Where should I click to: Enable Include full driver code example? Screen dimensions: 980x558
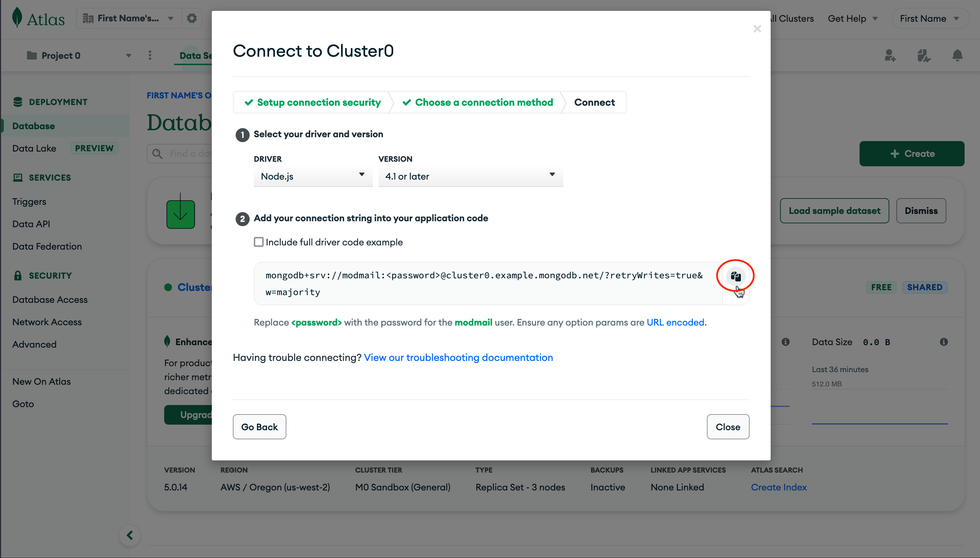point(259,242)
